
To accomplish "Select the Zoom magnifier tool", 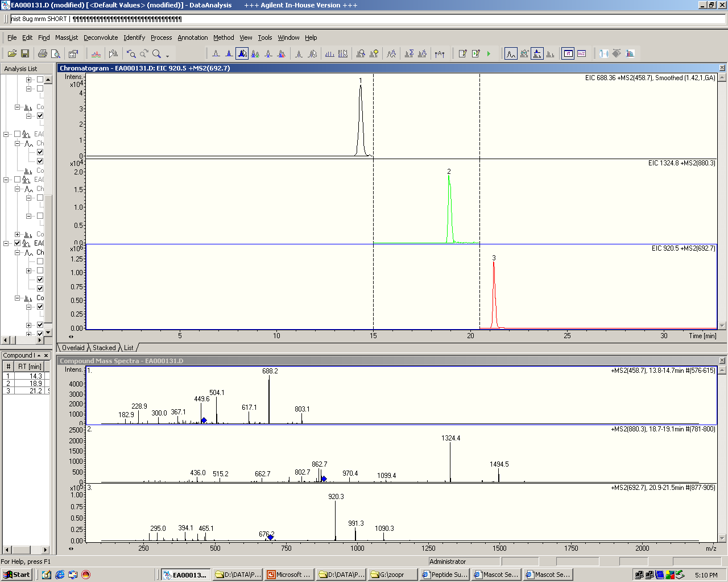I will pyautogui.click(x=156, y=53).
